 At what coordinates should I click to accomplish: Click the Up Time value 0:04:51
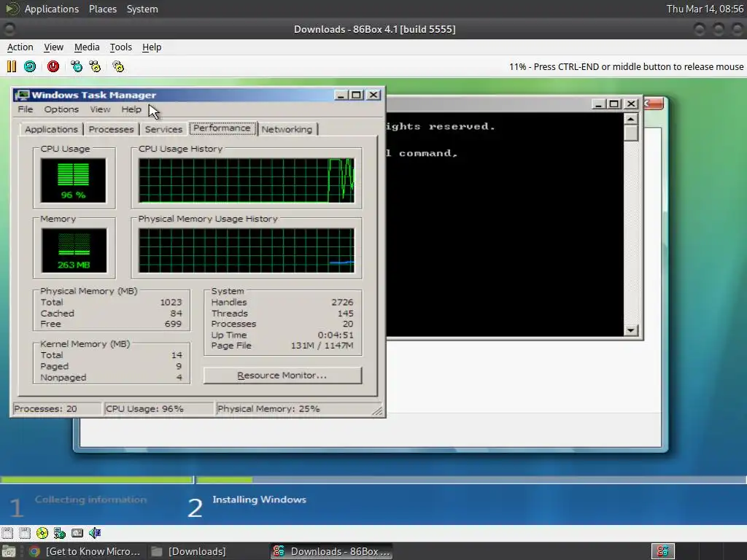[x=336, y=335]
